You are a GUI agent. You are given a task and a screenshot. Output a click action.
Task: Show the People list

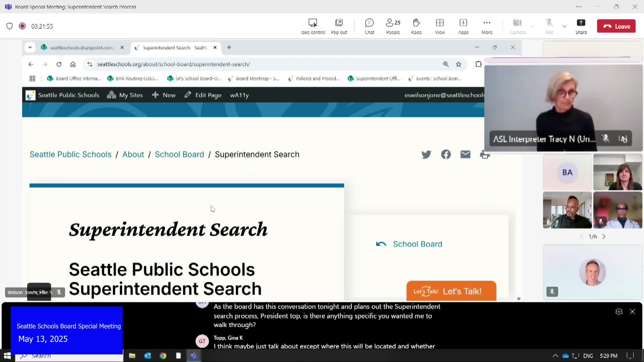click(x=393, y=26)
